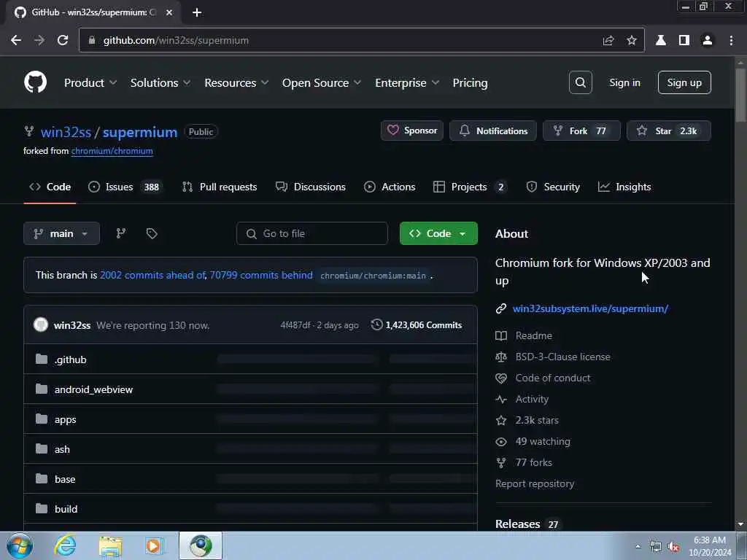Open the win32ss owner link
The height and width of the screenshot is (560, 747).
66,132
